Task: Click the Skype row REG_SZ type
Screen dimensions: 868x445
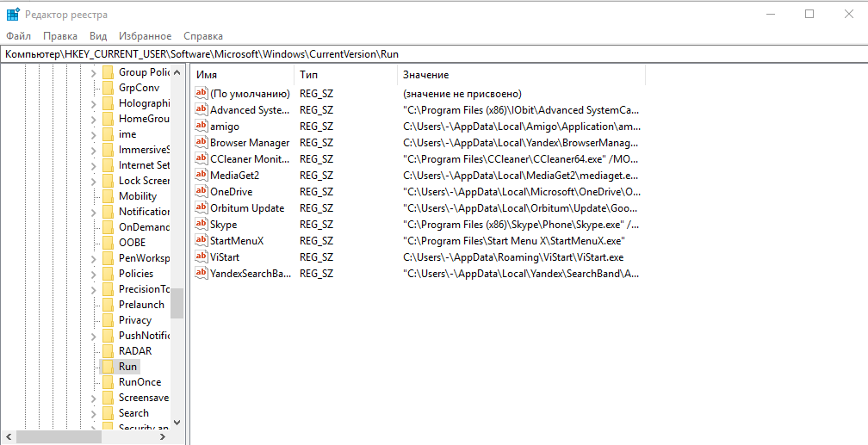Action: (316, 224)
